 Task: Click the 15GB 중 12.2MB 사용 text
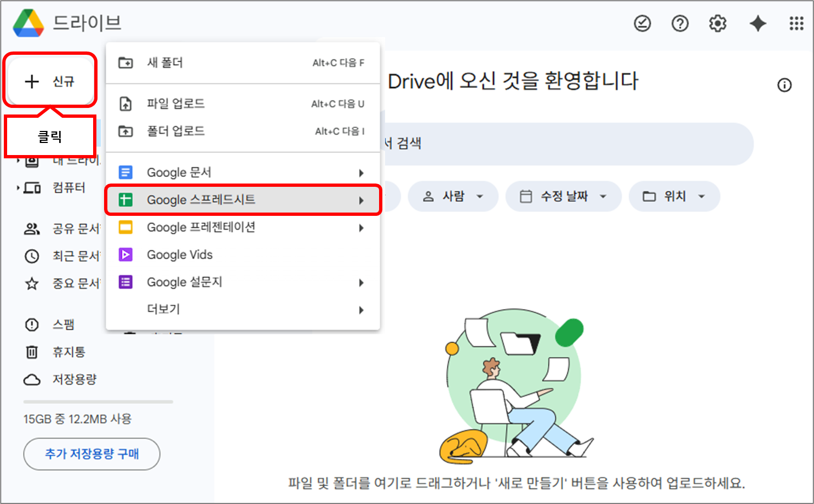pos(77,419)
